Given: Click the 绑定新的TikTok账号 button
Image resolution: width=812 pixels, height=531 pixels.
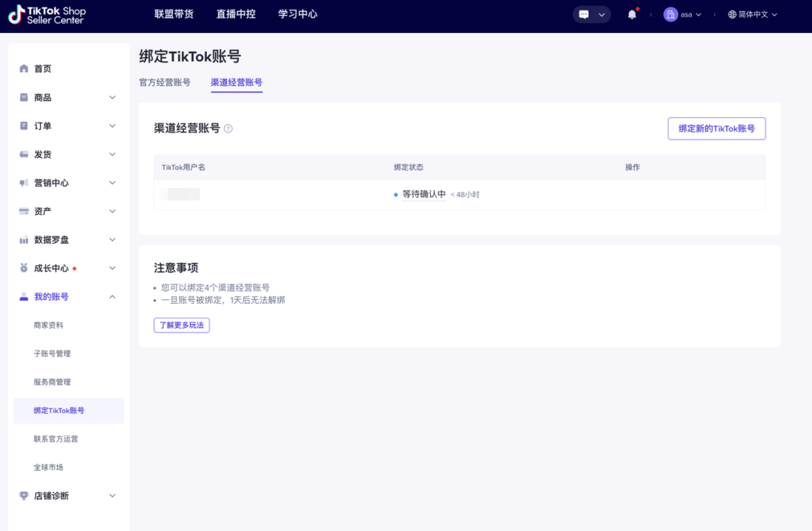Looking at the screenshot, I should [716, 128].
